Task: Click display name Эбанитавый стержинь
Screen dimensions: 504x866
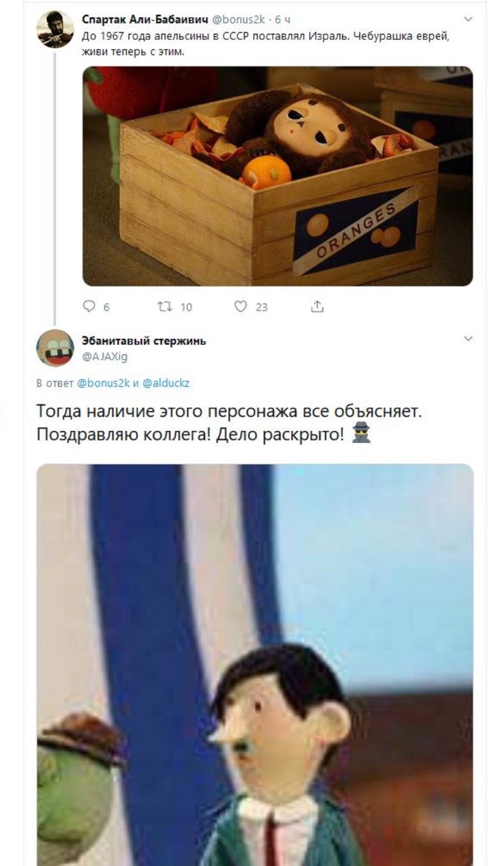Action: 143,341
